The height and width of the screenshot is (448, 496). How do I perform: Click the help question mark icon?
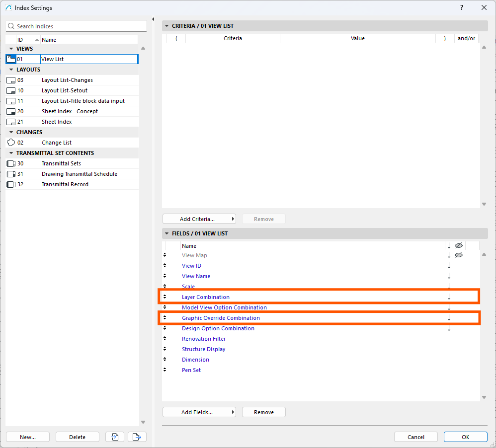pyautogui.click(x=462, y=7)
